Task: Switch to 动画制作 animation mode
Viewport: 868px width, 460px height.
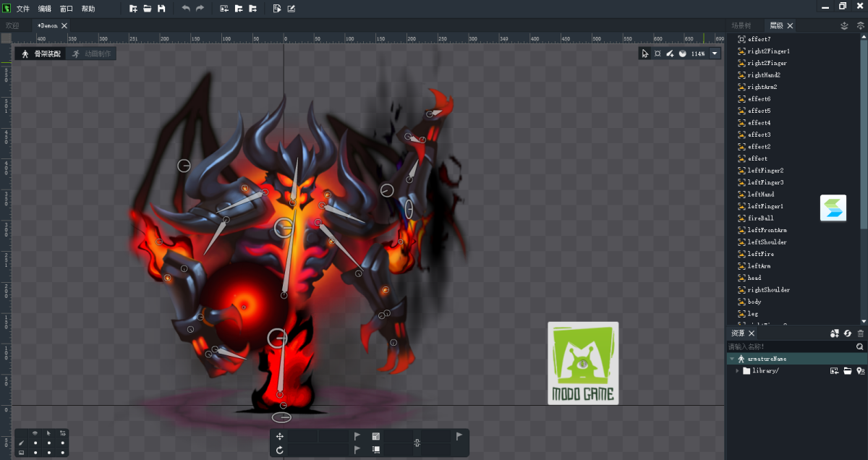Action: (x=91, y=54)
